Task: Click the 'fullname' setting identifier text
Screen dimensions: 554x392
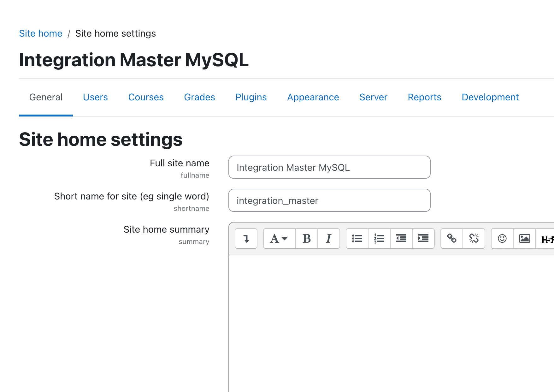Action: (x=195, y=175)
